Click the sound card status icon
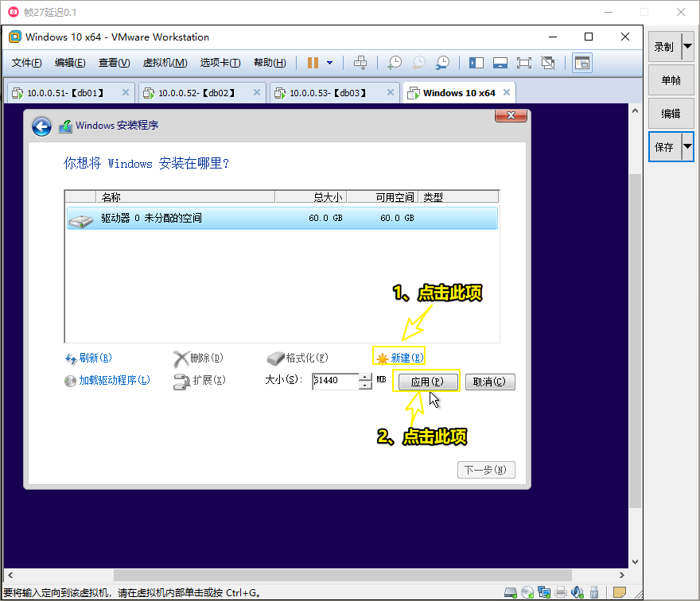The width and height of the screenshot is (700, 601). click(577, 592)
